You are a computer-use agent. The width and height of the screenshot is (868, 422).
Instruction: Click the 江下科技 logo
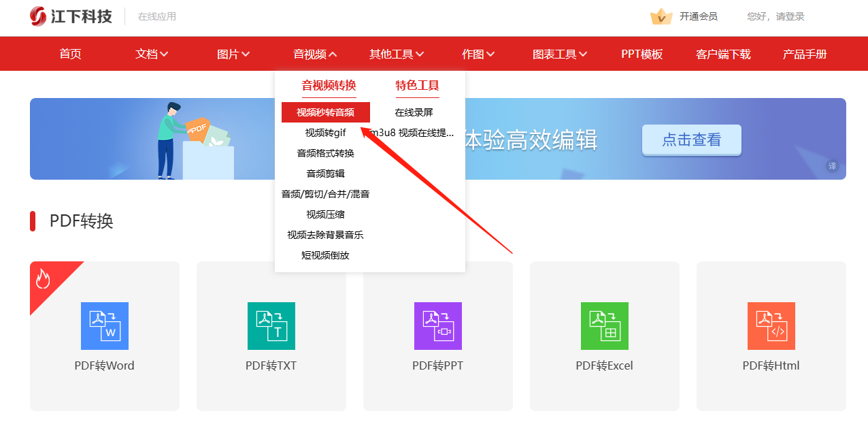pyautogui.click(x=71, y=16)
